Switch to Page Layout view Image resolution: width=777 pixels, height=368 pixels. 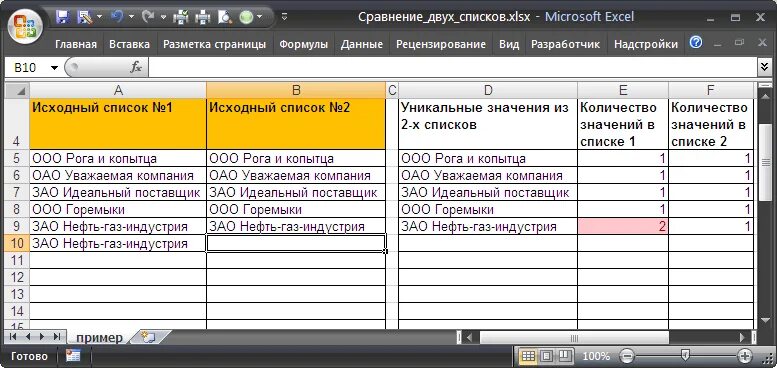point(547,356)
